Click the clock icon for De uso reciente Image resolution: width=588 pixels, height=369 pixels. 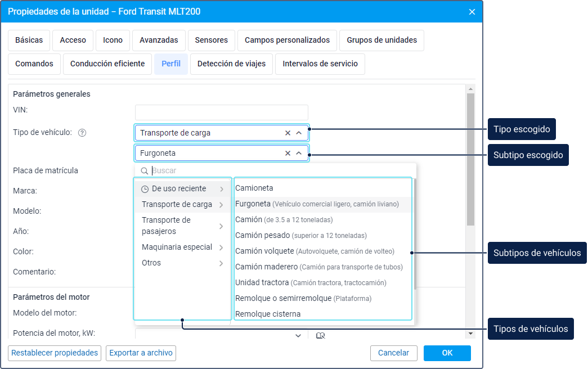pos(145,189)
